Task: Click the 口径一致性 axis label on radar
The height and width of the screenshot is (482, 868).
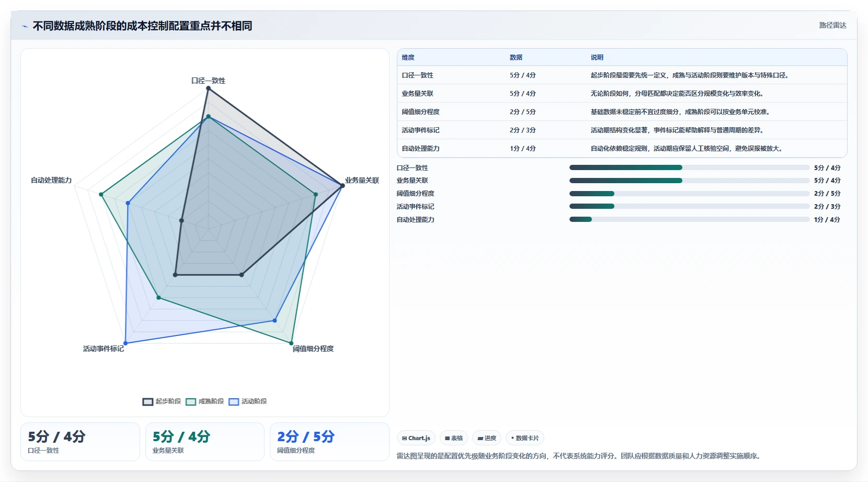Action: tap(208, 81)
